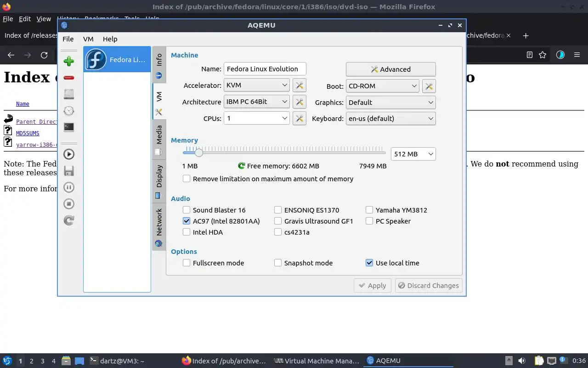Screen dimensions: 588x368
Task: Enable Gravis Ultrasound GF1 checkbox
Action: pyautogui.click(x=313, y=221)
